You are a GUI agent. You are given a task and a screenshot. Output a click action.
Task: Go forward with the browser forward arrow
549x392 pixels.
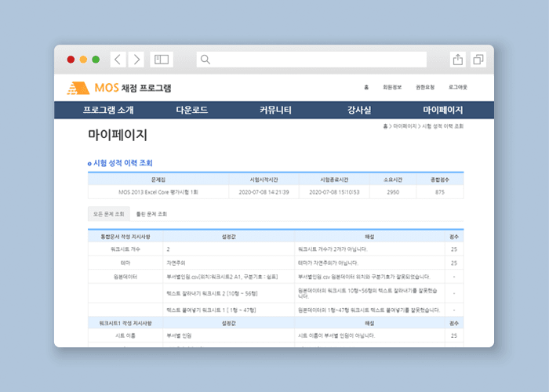[136, 60]
